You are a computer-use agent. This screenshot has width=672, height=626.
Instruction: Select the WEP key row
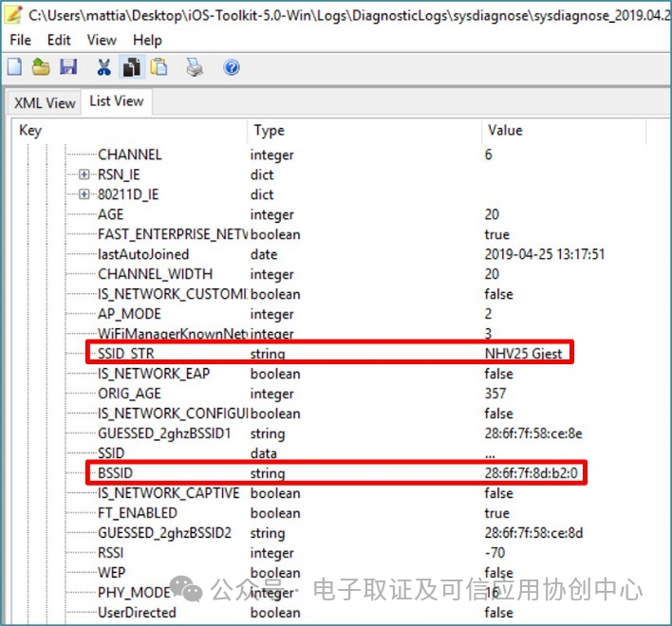point(111,573)
